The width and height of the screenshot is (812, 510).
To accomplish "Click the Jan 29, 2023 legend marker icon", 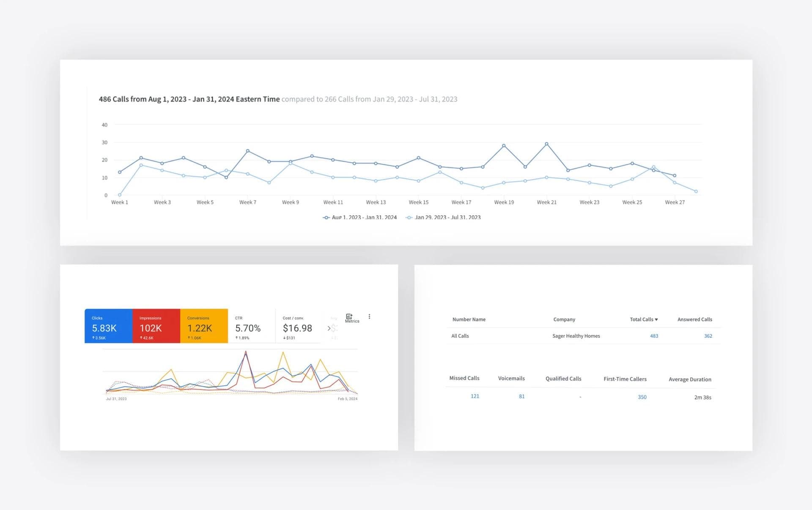I will coord(409,218).
